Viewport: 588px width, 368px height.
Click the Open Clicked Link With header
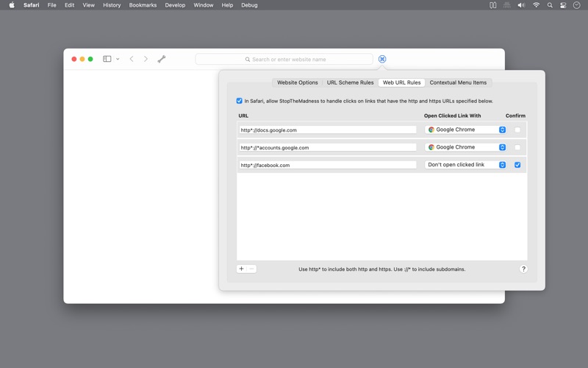point(452,116)
